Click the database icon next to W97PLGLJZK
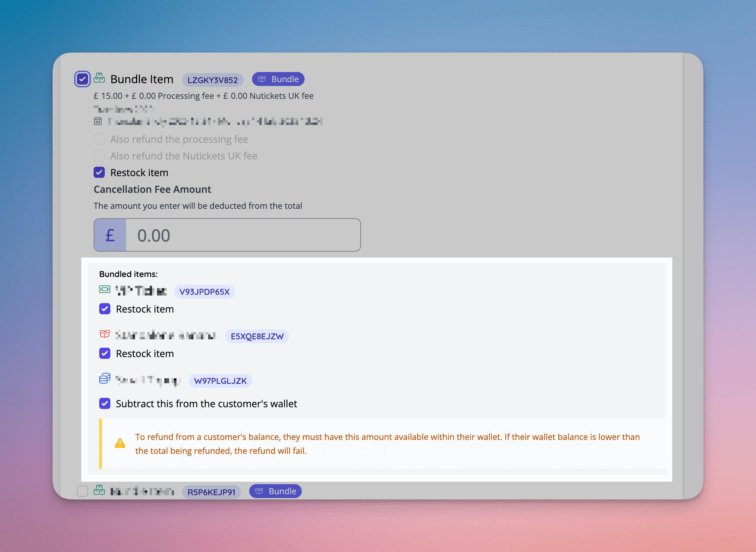The image size is (756, 552). coord(104,379)
